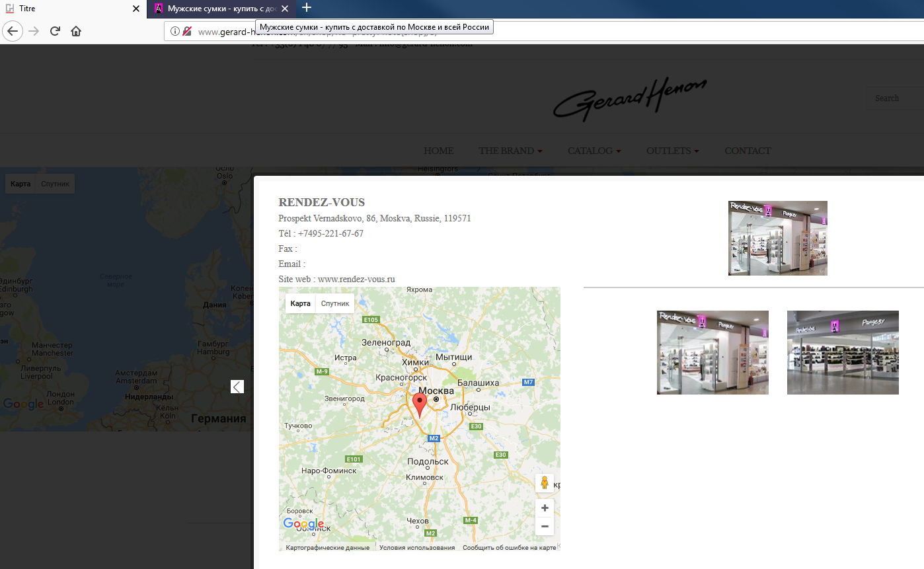Click the www.rendez-vous.ru site text

pyautogui.click(x=356, y=279)
